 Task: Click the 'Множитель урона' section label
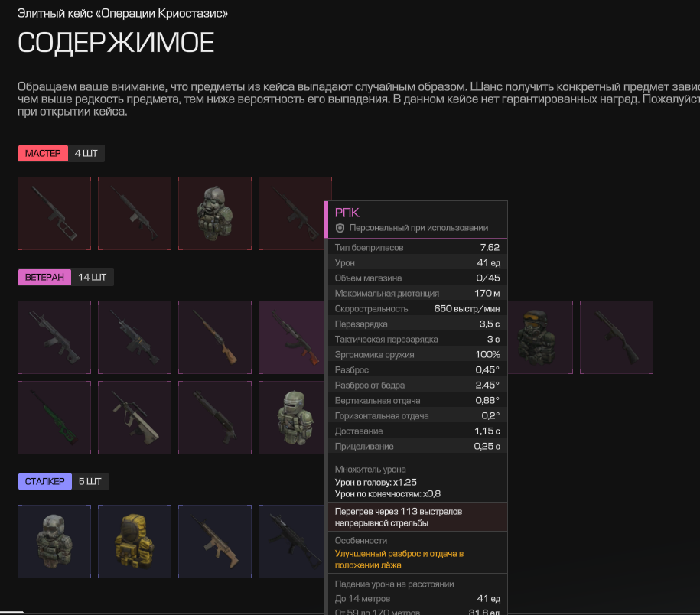(x=370, y=470)
